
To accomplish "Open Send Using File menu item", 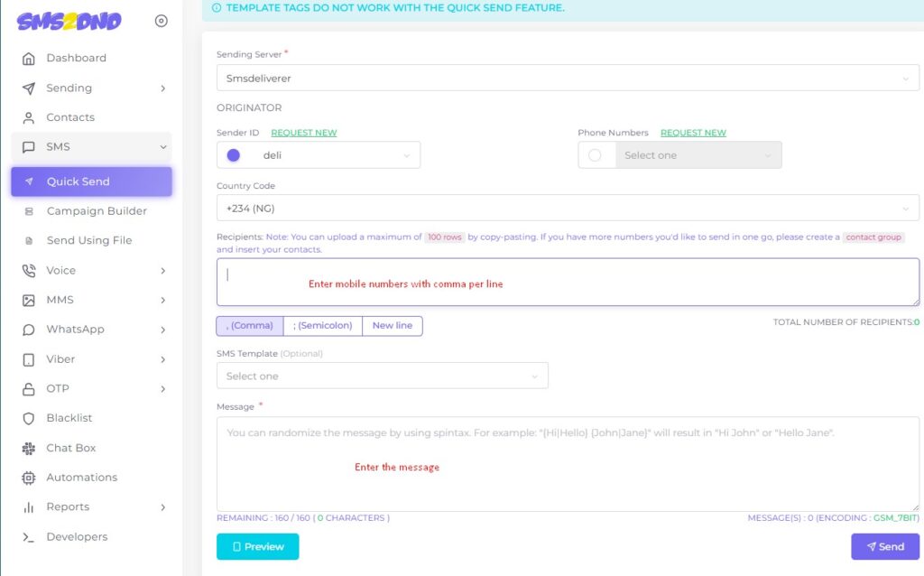I will tap(88, 241).
